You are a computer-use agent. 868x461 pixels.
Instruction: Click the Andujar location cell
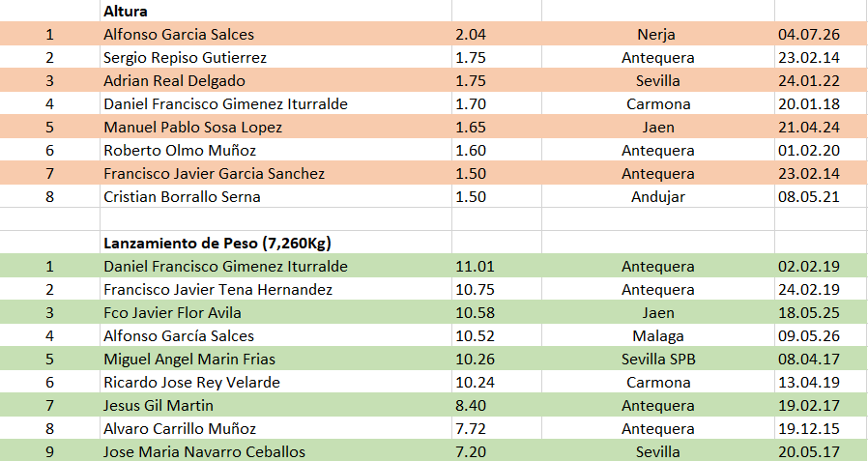(x=657, y=196)
